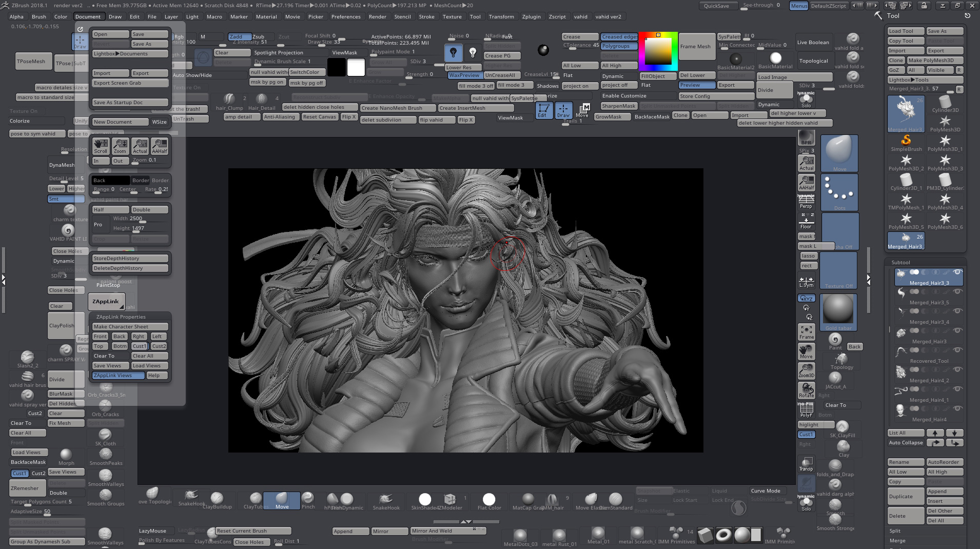Screen dimensions: 980x549
Task: Toggle visibility eye of Recovered_Tool subtool
Action: (957, 350)
